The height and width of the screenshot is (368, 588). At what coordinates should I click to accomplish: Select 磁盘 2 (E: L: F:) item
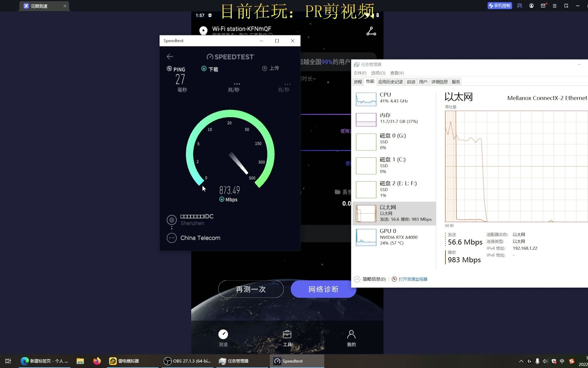394,189
